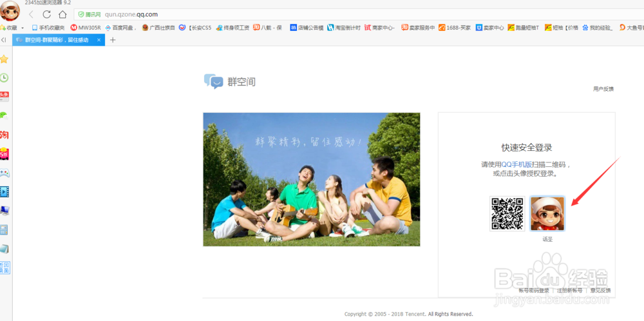Screen dimensions: 644x321
Task: Open the 我的经验_ bookmark
Action: (x=598, y=28)
